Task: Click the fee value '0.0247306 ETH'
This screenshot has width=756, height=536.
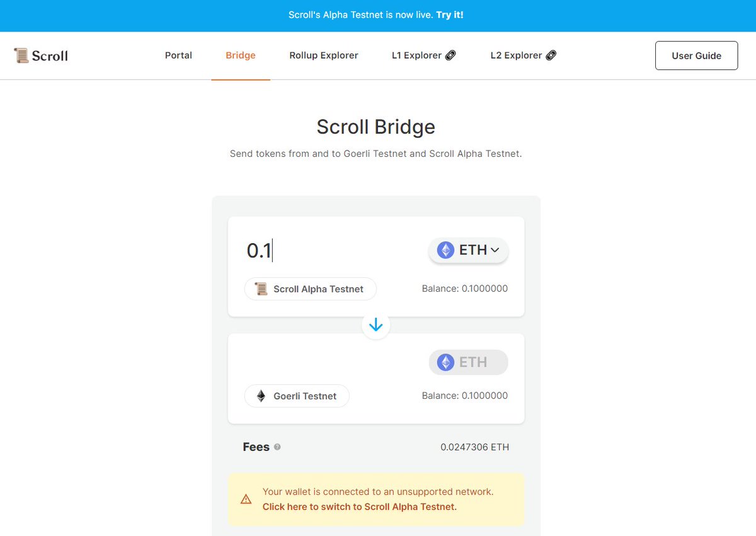Action: point(474,447)
